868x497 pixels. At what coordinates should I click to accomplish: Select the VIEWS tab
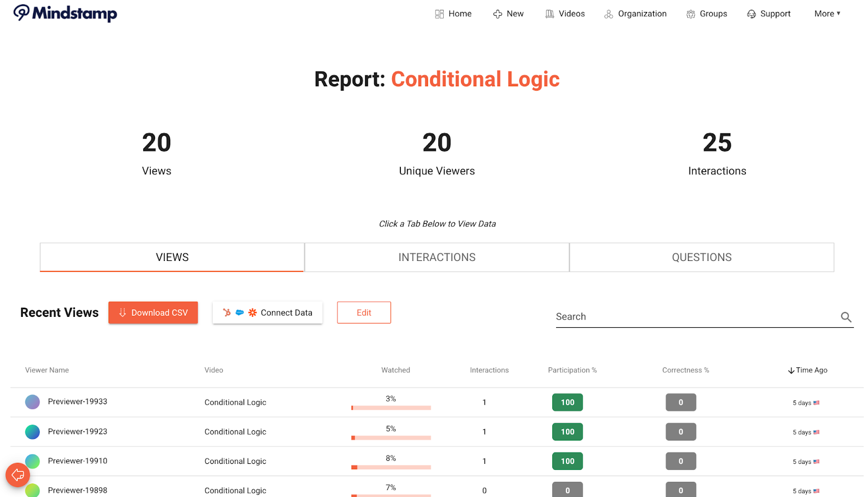click(172, 257)
